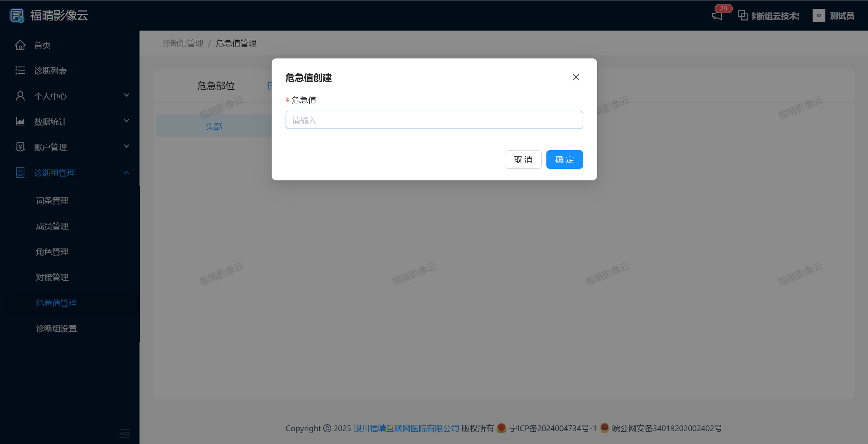Click the 测试员 user avatar
This screenshot has height=444, width=868.
[x=818, y=15]
